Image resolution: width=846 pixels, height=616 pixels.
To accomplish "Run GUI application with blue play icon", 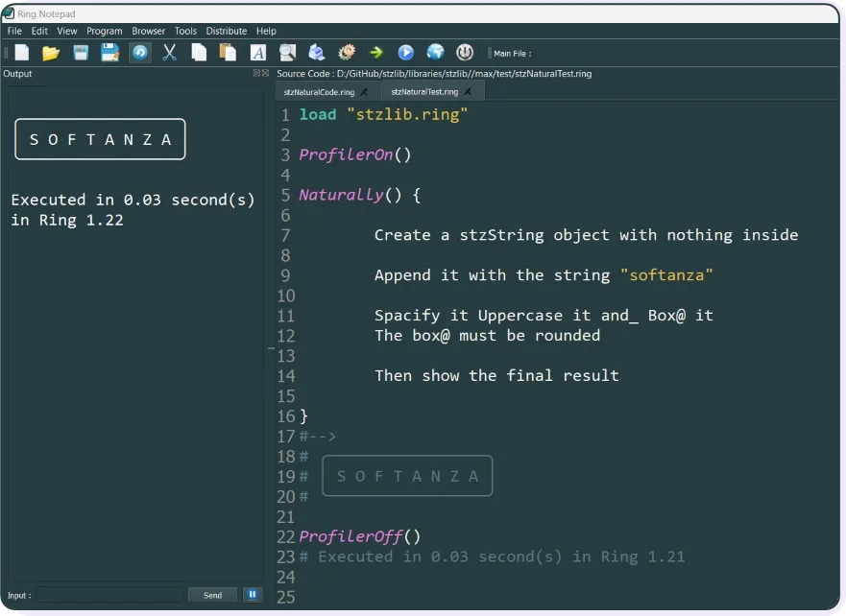I will [406, 53].
